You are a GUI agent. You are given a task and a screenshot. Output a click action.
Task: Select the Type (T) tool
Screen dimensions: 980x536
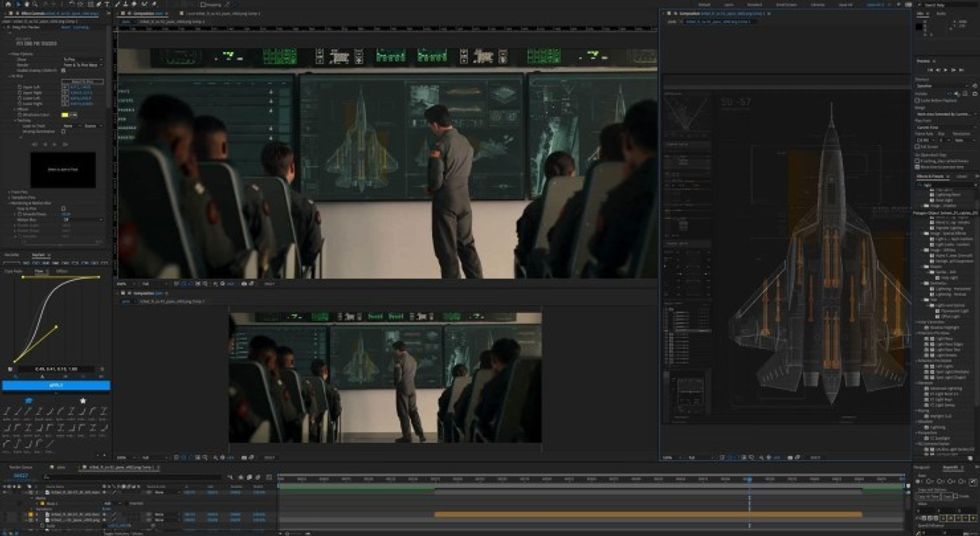[107, 4]
